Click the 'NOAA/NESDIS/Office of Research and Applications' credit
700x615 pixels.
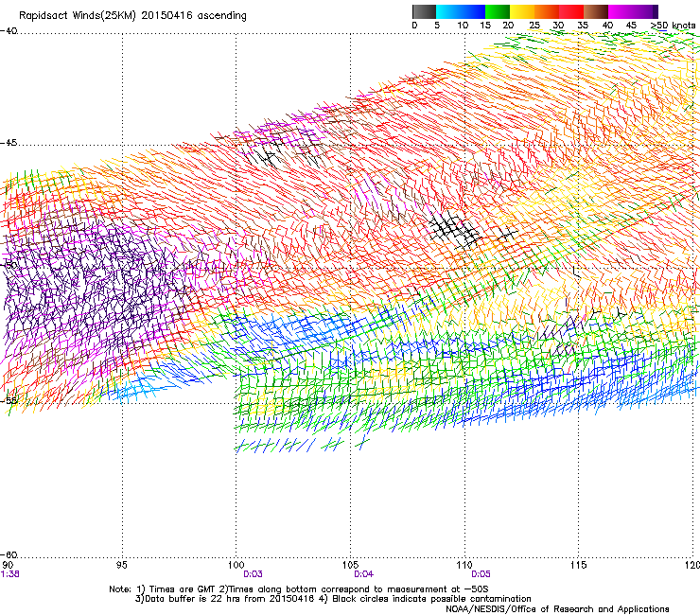tap(557, 609)
